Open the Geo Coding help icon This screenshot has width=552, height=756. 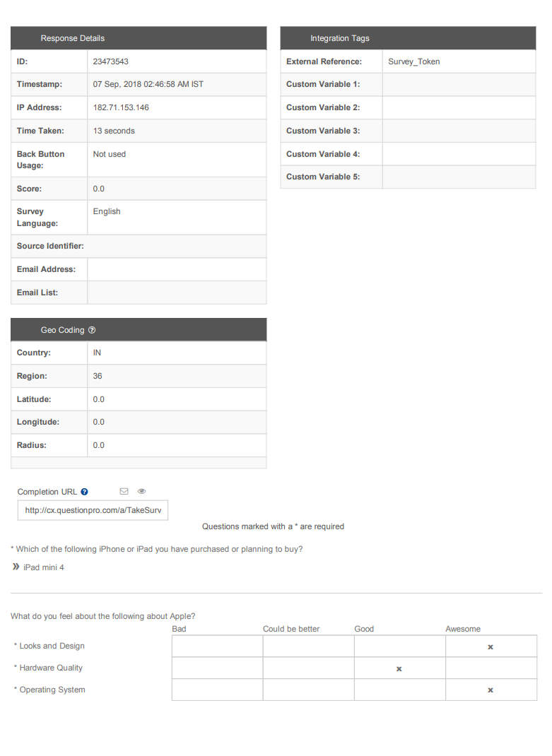pyautogui.click(x=90, y=329)
